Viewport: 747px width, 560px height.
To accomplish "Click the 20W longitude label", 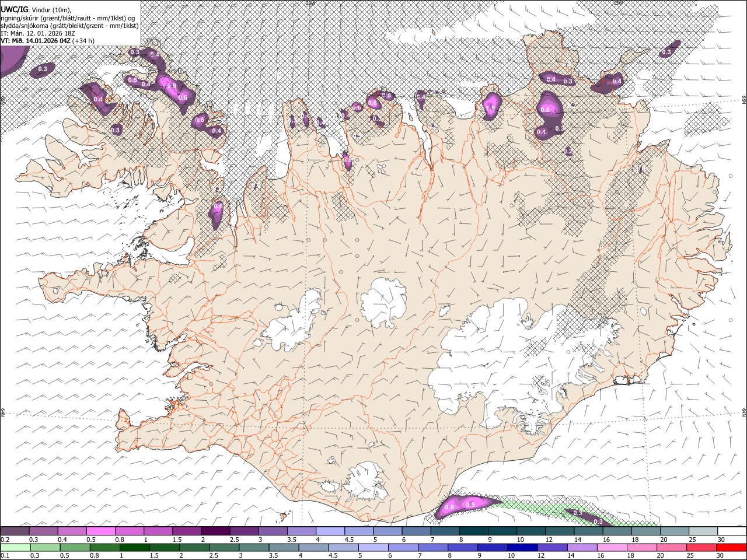I will tap(310, 3).
